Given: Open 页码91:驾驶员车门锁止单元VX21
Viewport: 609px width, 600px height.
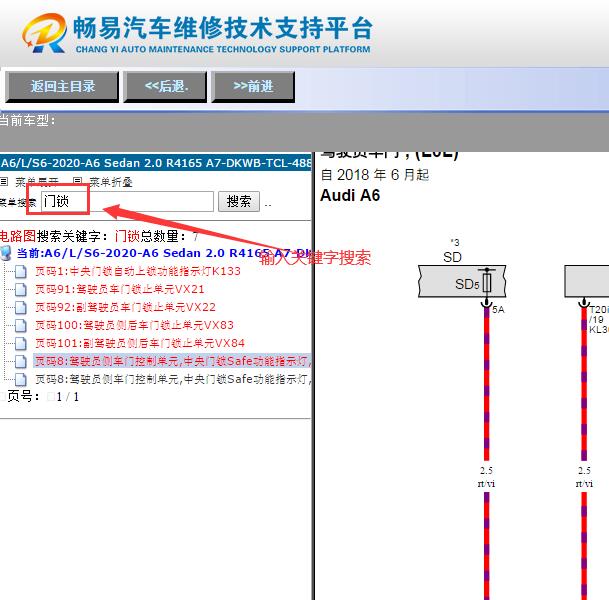Looking at the screenshot, I should click(120, 289).
